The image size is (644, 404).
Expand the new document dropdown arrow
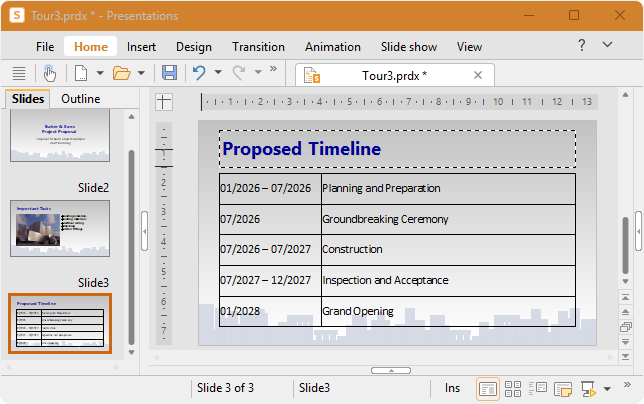[x=100, y=73]
